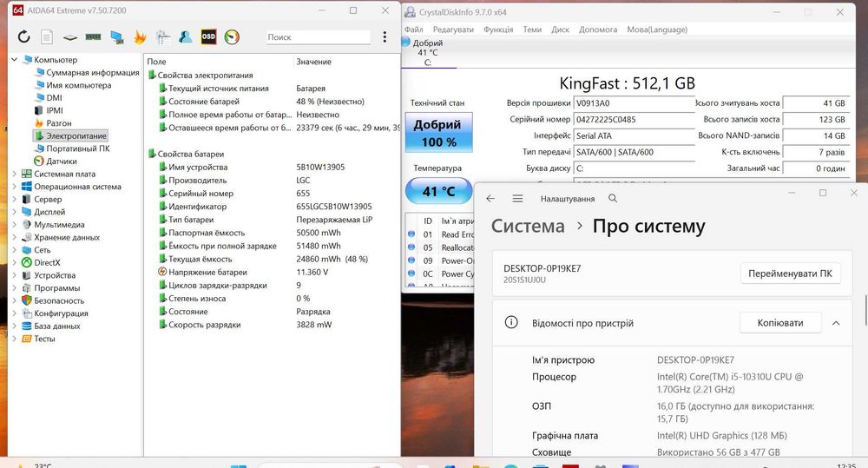Select База данных in the AIDA64 tree
This screenshot has height=468, width=868.
point(57,326)
